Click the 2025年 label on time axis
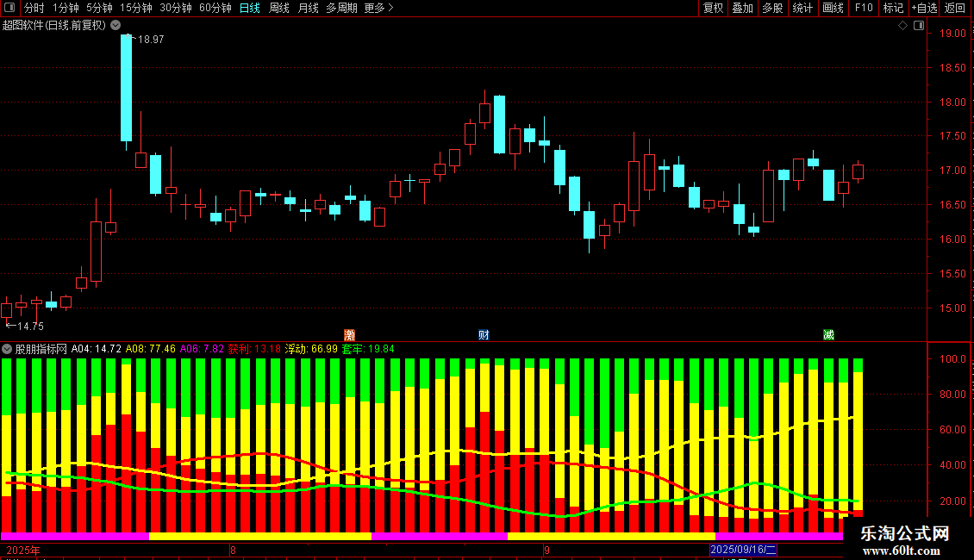 point(23,550)
